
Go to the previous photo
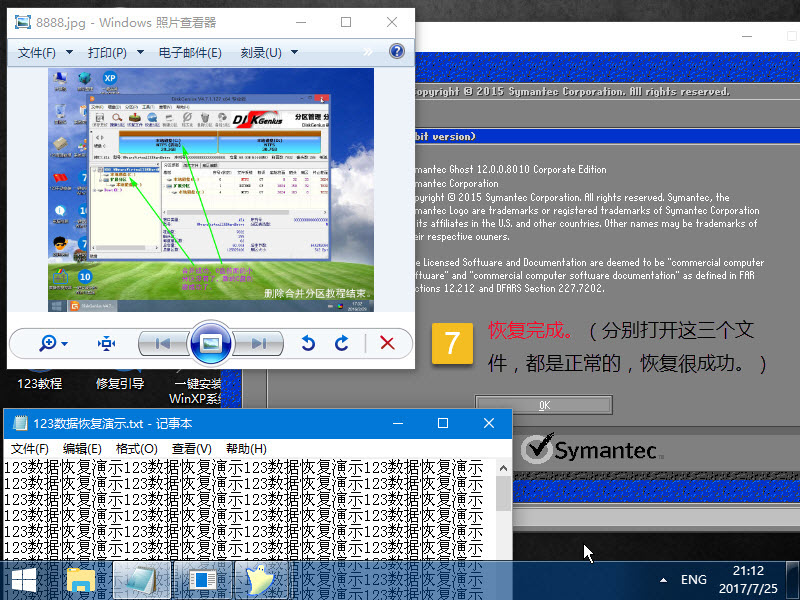tap(161, 344)
